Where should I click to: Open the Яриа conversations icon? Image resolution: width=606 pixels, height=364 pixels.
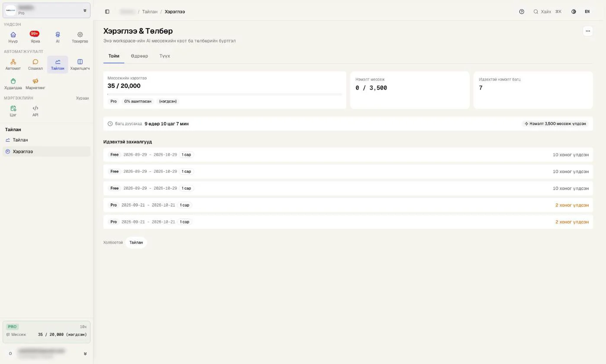click(x=35, y=37)
